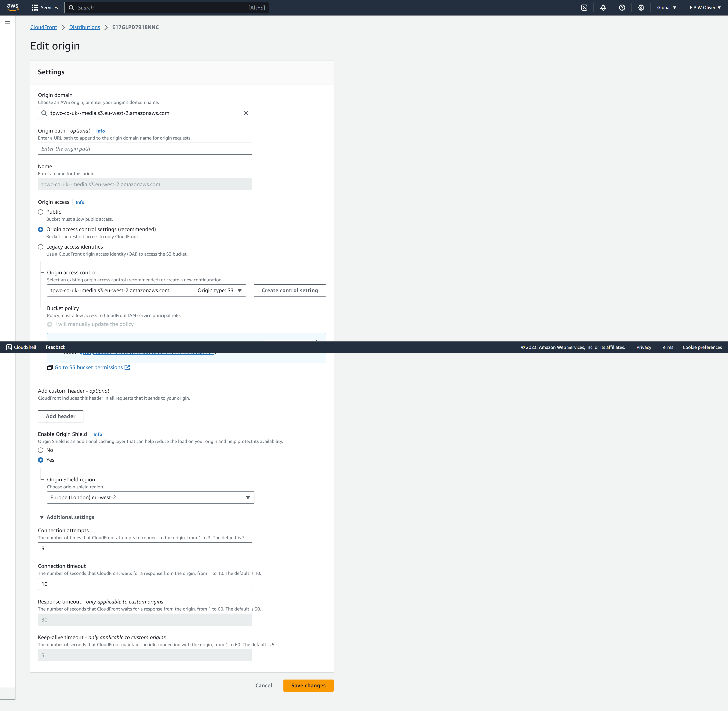Cancel editing the origin
Viewport: 728px width, 711px height.
(264, 686)
